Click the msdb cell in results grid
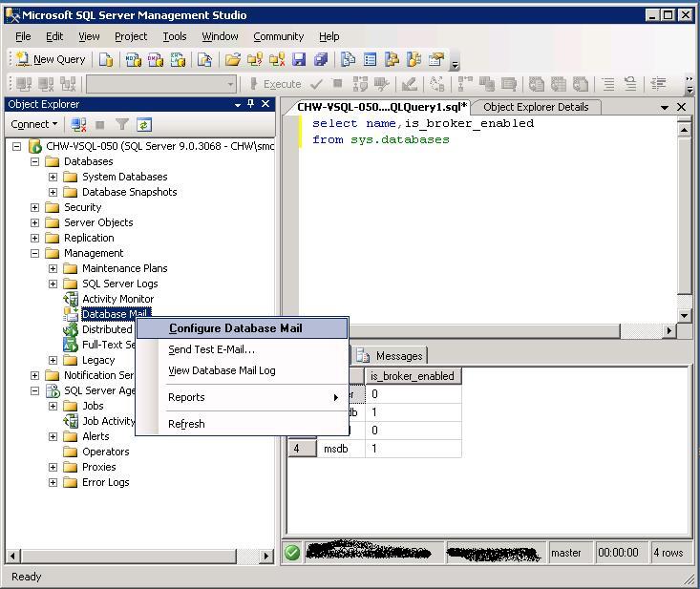Image resolution: width=700 pixels, height=589 pixels. click(341, 449)
